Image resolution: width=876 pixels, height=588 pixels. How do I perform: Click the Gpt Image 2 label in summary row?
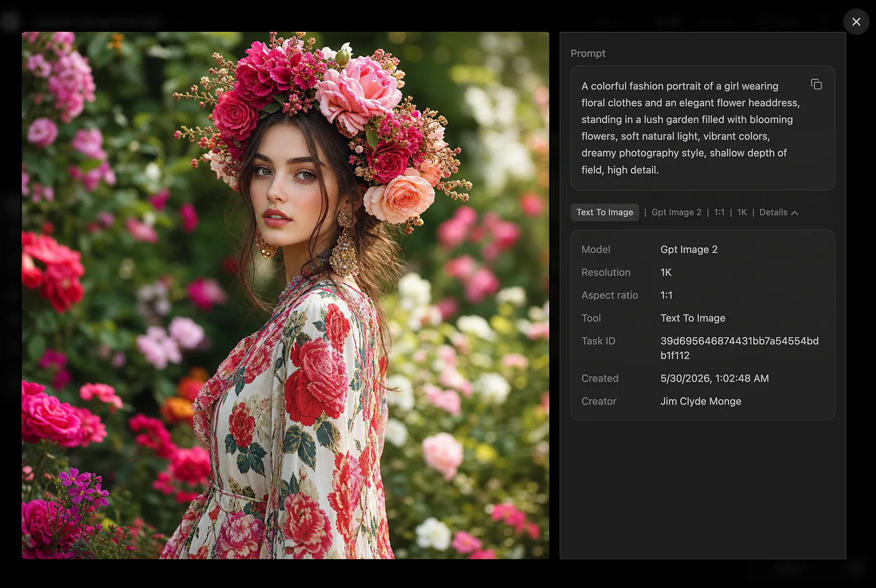click(676, 213)
